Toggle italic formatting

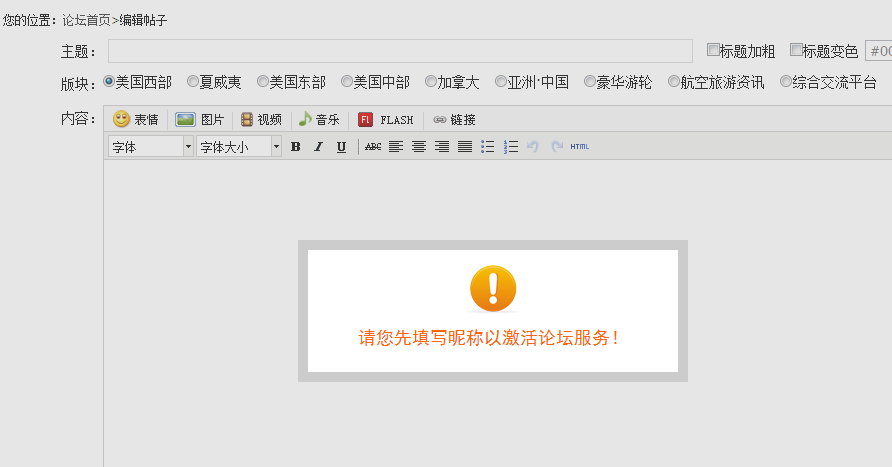click(319, 147)
